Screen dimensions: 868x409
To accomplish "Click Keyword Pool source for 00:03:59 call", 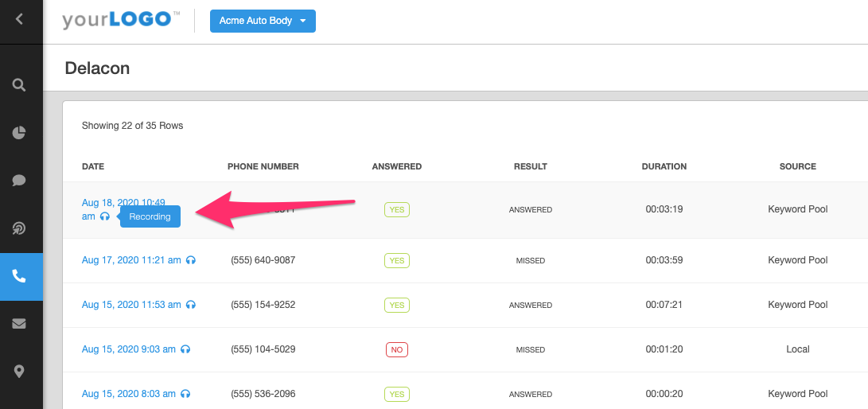I will click(798, 260).
